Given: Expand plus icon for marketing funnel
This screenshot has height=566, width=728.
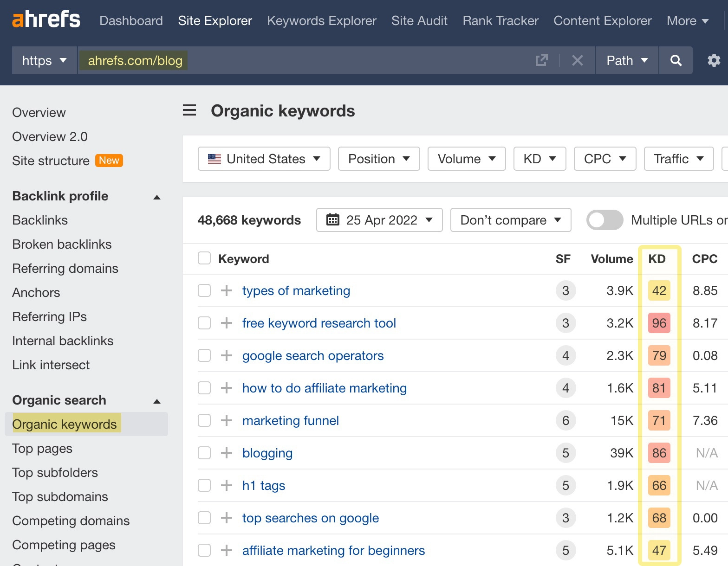Looking at the screenshot, I should click(227, 420).
